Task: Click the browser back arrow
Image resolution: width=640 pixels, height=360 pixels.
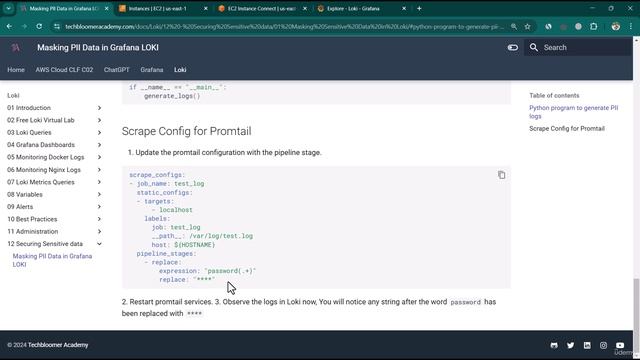Action: click(x=9, y=27)
